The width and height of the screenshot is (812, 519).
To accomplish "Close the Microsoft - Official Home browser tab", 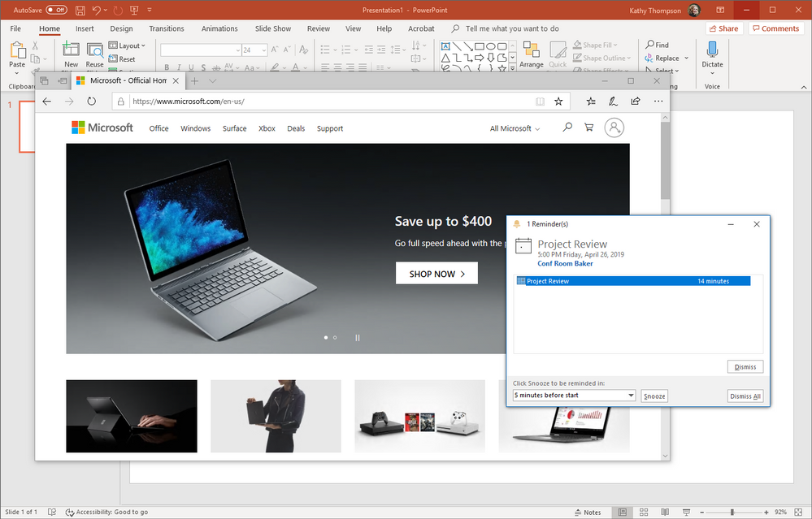I will coord(176,80).
